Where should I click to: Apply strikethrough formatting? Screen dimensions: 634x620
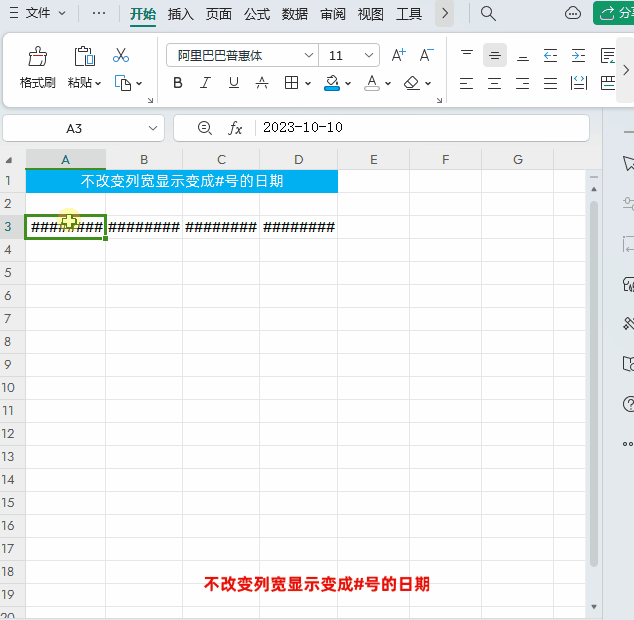coord(262,83)
